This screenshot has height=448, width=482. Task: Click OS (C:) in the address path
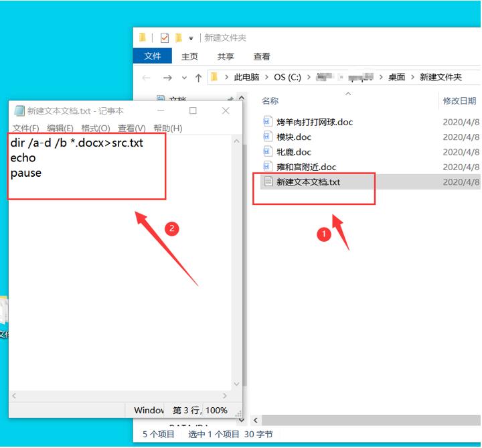(287, 77)
